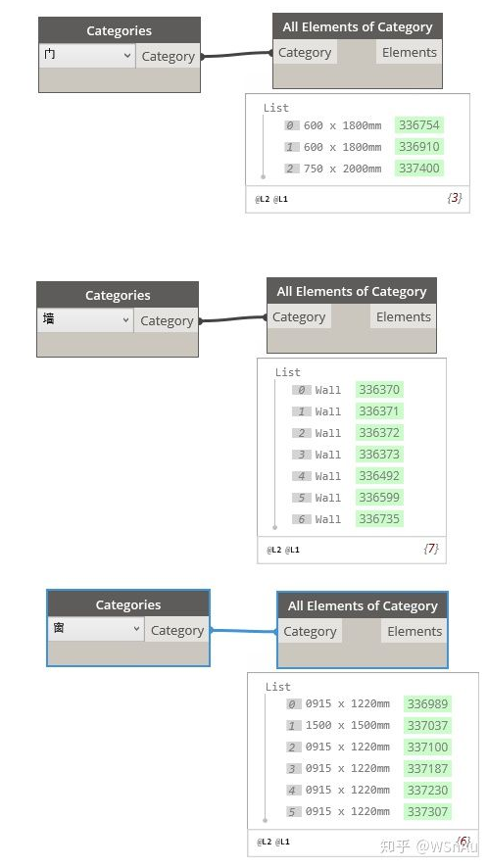Select the top All Elements of Category header
The height and width of the screenshot is (868, 487).
[358, 26]
